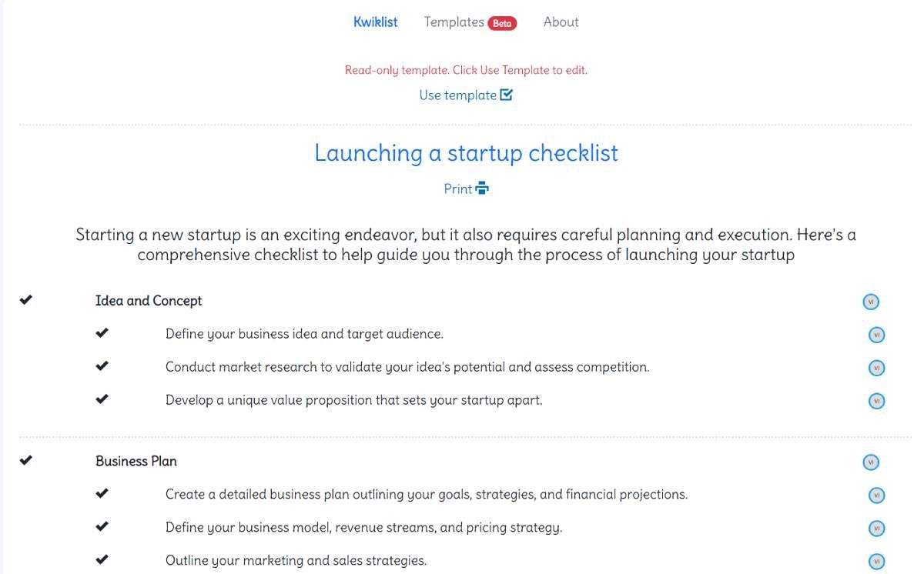Screen dimensions: 924x574
Task: Click the VI avatar on the revenue streams item
Action: point(877,529)
